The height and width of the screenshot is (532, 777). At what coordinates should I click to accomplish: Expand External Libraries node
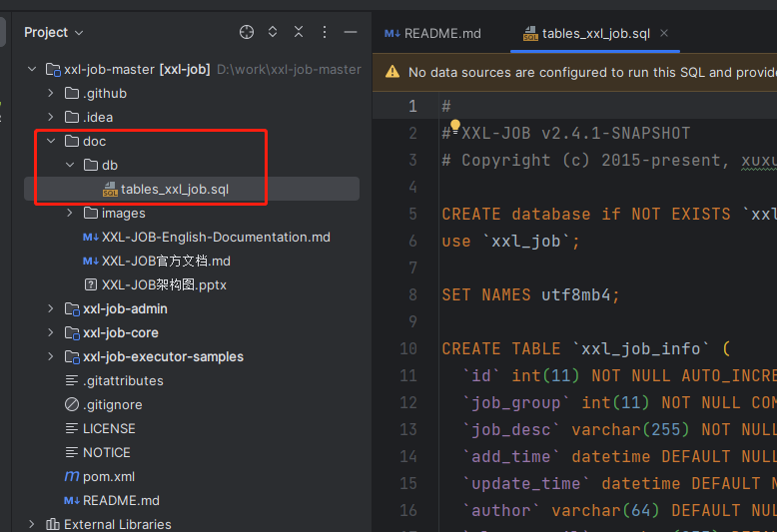click(x=32, y=524)
